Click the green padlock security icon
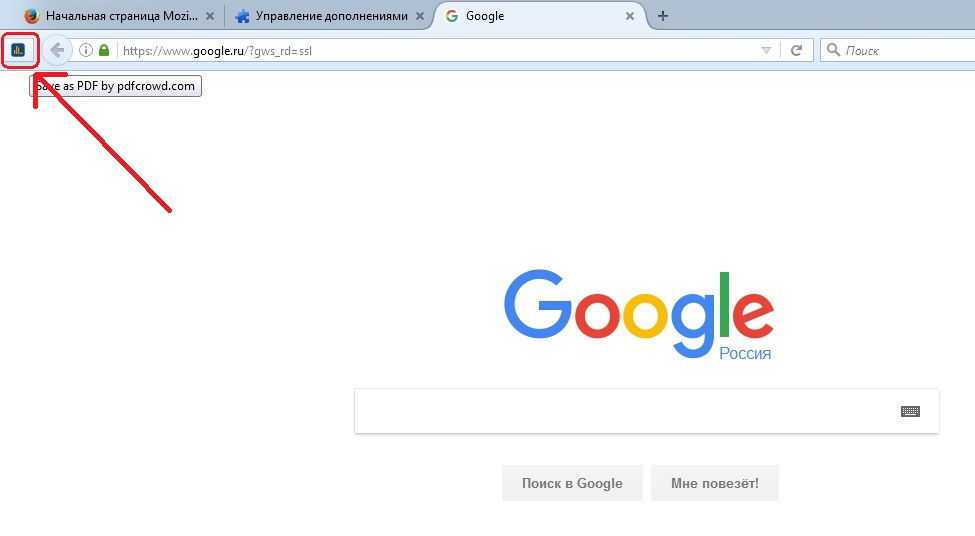 click(104, 50)
